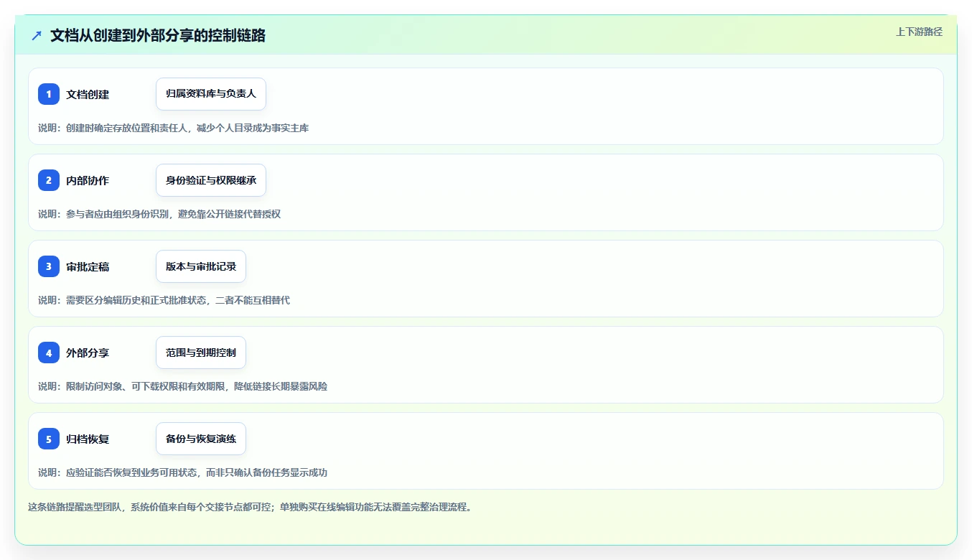This screenshot has height=560, width=972.
Task: Select the 版本与审批记录 chip
Action: tap(201, 266)
